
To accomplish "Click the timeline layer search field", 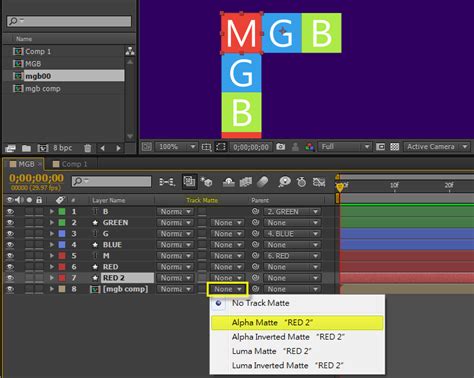I will pos(112,181).
